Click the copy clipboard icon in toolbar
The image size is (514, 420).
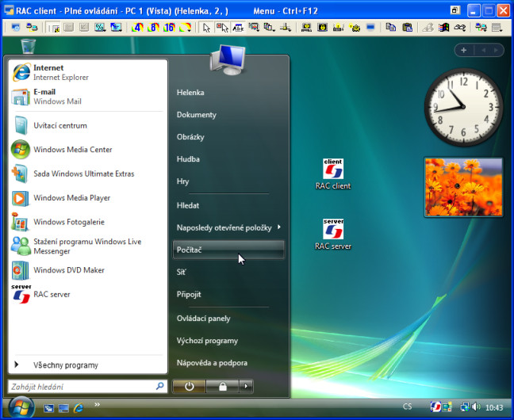(391, 28)
